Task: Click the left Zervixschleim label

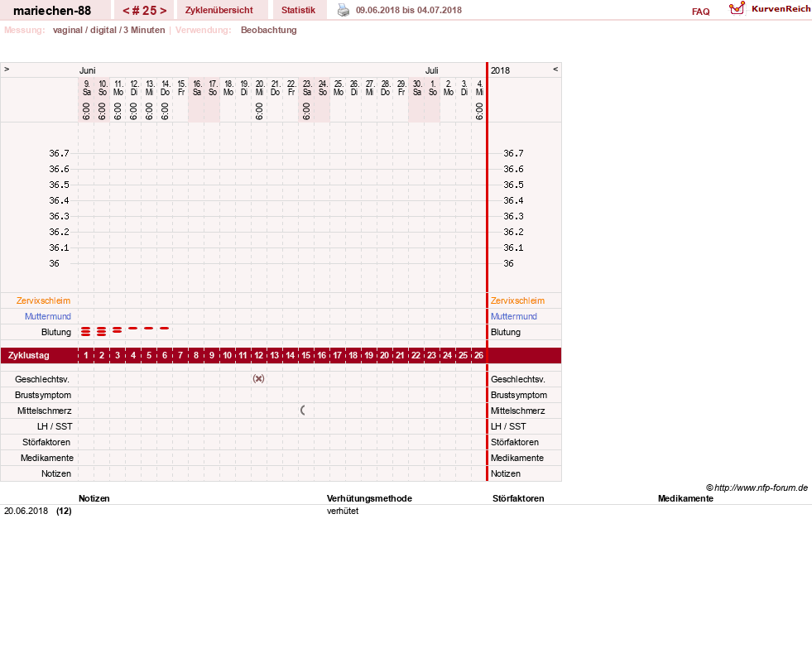Action: coord(44,300)
